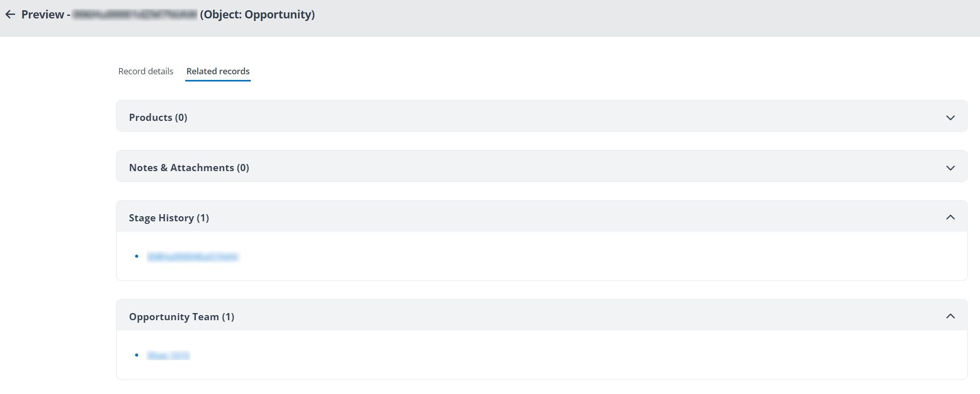Click the Stage History (1) header
This screenshot has height=394, width=980.
tap(169, 217)
